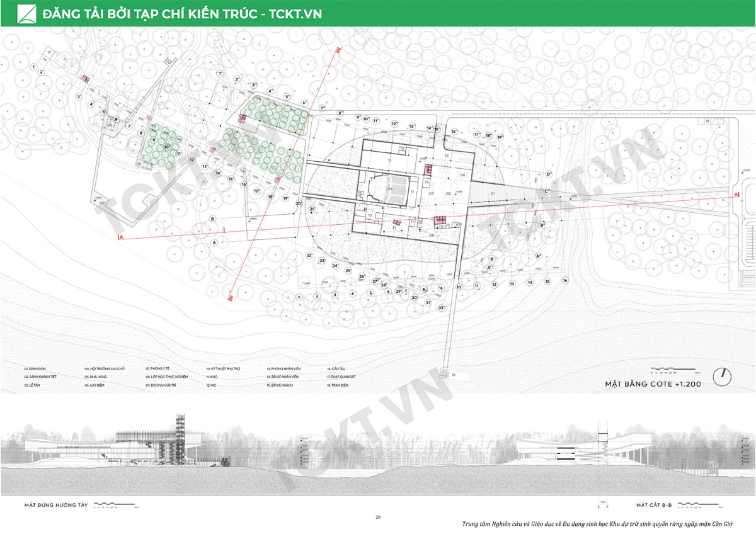The width and height of the screenshot is (756, 534).
Task: Click the pink staircase core near room 13
Action: pos(428,171)
